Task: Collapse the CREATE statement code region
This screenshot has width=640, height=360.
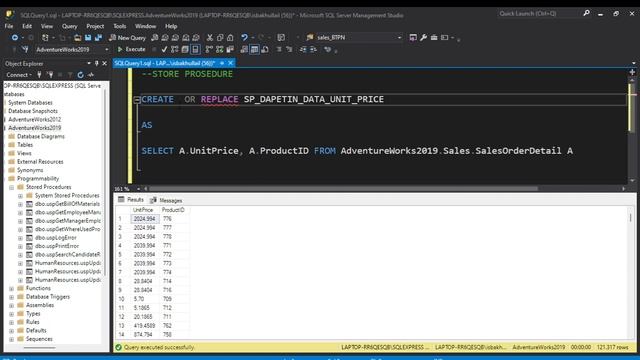Action: click(137, 100)
